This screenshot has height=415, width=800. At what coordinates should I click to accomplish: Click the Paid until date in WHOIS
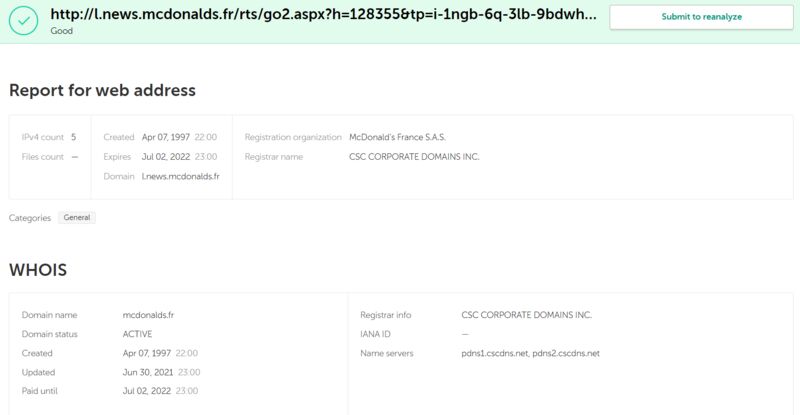click(146, 391)
